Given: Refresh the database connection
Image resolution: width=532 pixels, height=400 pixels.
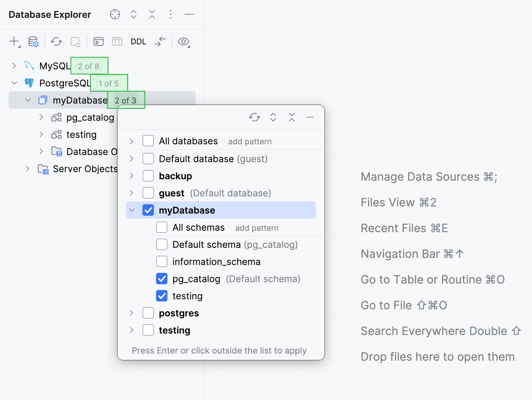Looking at the screenshot, I should coord(56,41).
